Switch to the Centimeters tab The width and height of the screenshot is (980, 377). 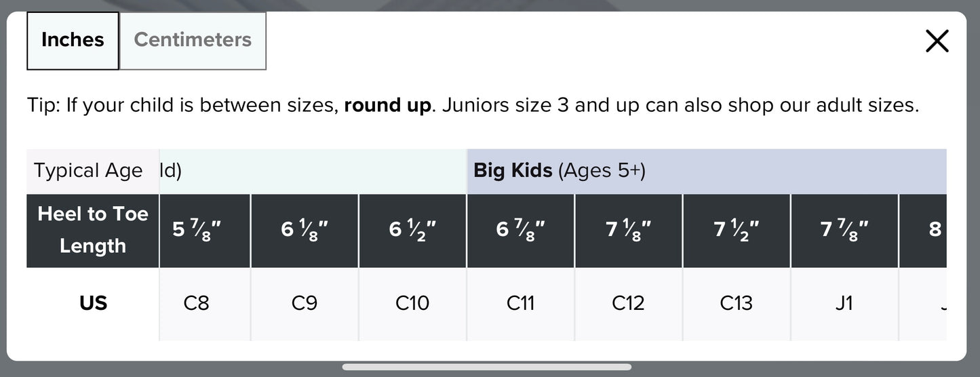click(193, 40)
